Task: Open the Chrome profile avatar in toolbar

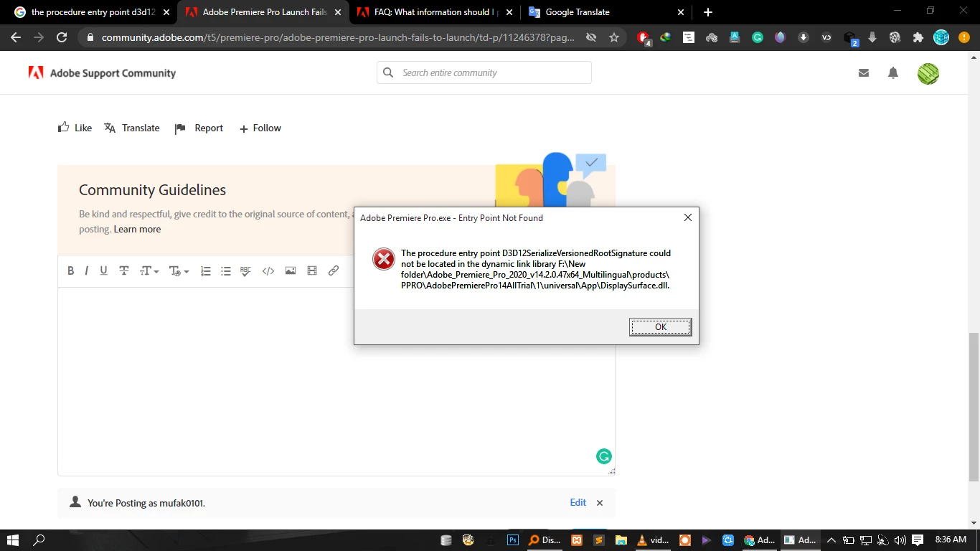Action: [x=941, y=37]
